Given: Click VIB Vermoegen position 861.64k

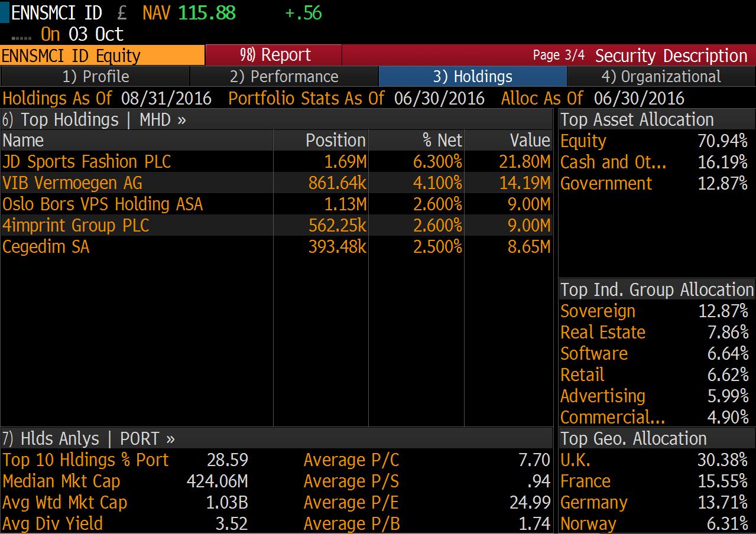Looking at the screenshot, I should (x=337, y=183).
